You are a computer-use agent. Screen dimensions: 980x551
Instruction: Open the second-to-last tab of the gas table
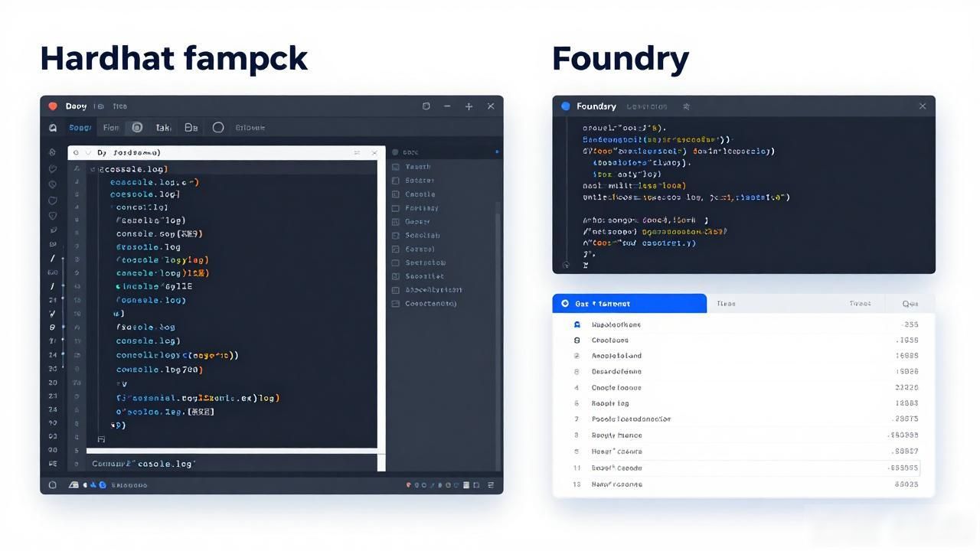point(860,304)
